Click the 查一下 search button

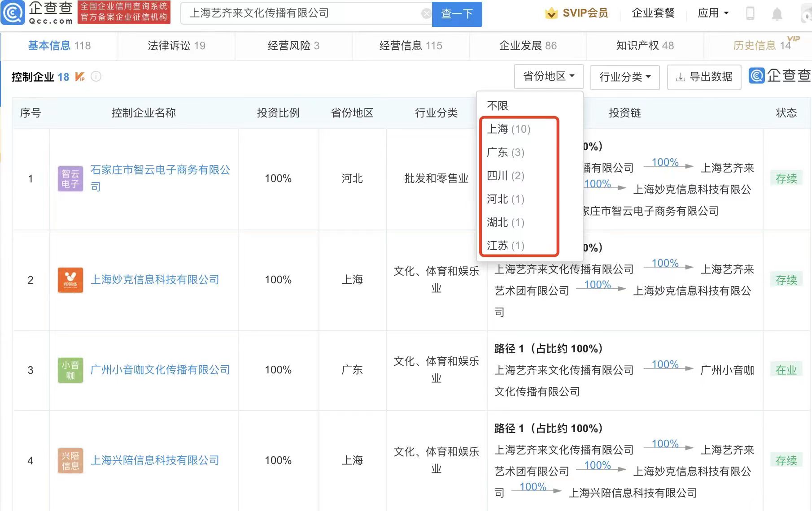[457, 14]
